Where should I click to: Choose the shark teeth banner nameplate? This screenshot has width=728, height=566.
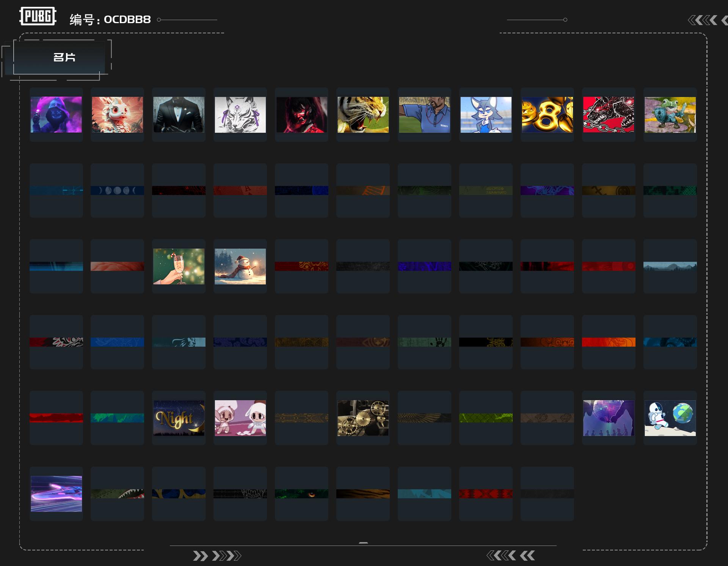click(117, 494)
